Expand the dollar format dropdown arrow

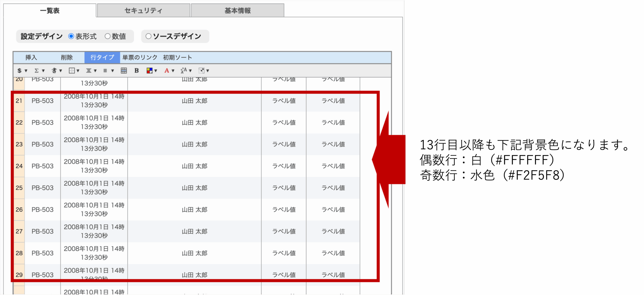tap(26, 71)
